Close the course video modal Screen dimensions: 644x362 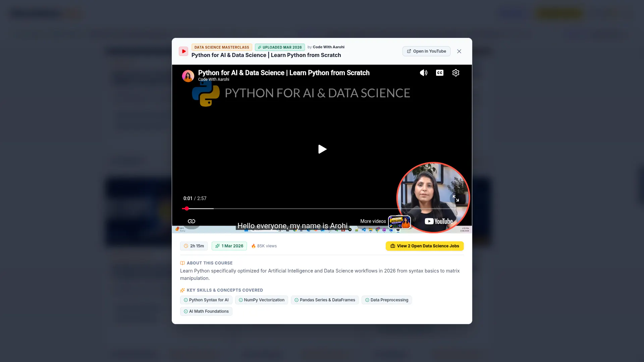pos(459,51)
